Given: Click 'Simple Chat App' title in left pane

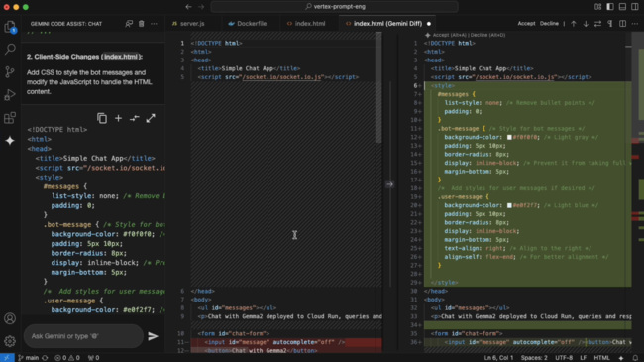Looking at the screenshot, I should [x=247, y=68].
